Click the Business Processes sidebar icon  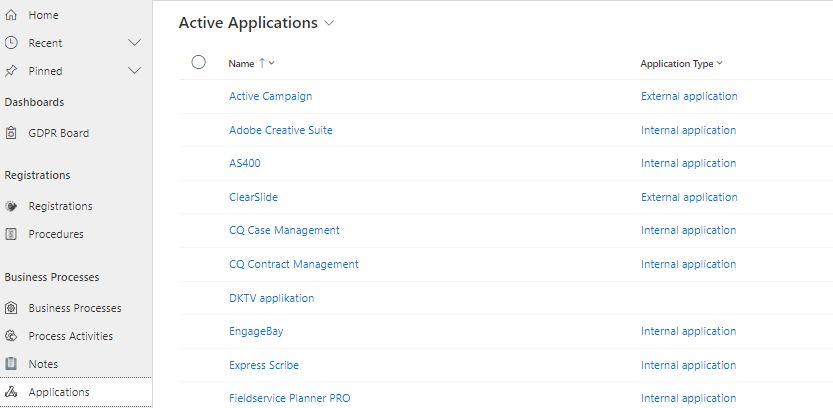(11, 308)
